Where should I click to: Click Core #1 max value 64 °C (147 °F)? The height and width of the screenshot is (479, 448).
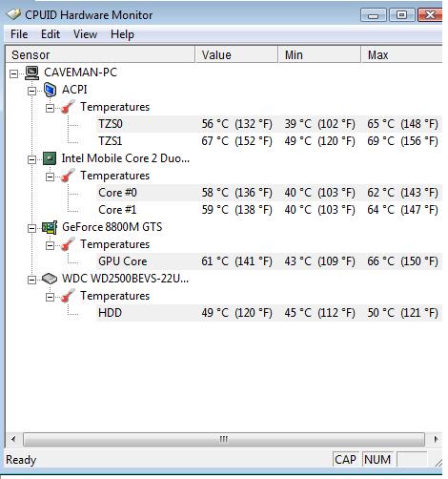click(402, 210)
